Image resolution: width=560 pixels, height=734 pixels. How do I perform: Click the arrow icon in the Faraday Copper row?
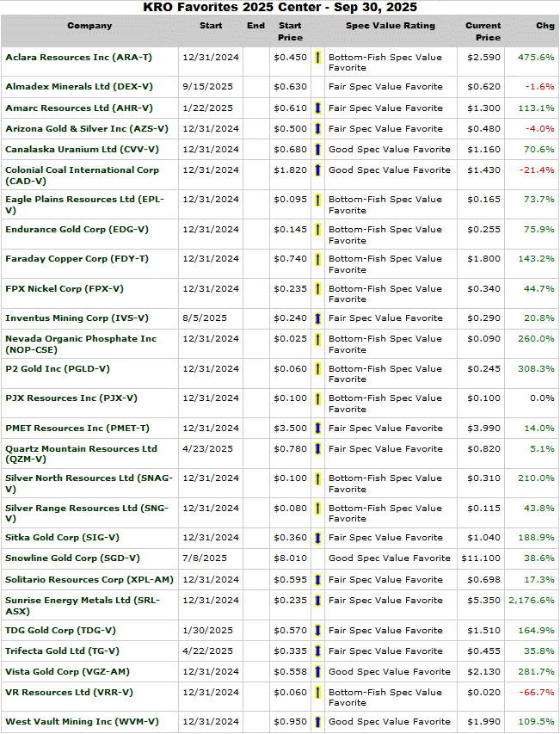[x=317, y=259]
